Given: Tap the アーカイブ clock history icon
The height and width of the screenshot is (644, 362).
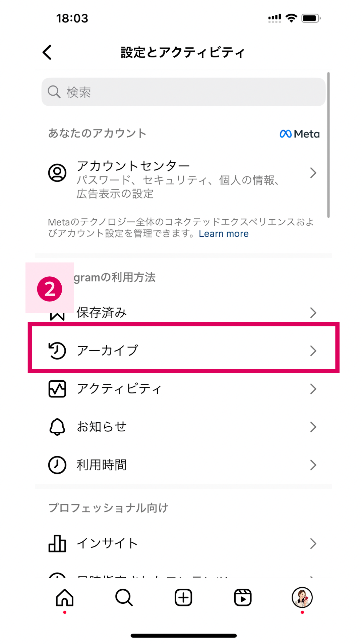Looking at the screenshot, I should (x=57, y=351).
